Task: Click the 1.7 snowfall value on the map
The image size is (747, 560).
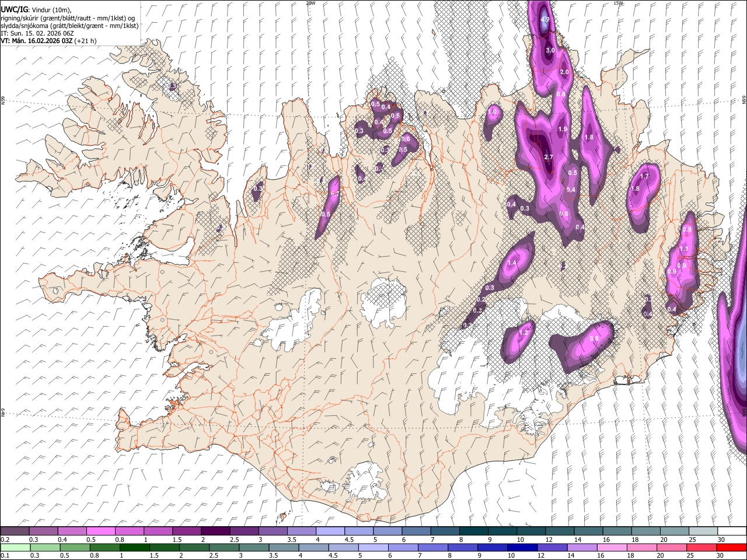Action: coord(645,176)
